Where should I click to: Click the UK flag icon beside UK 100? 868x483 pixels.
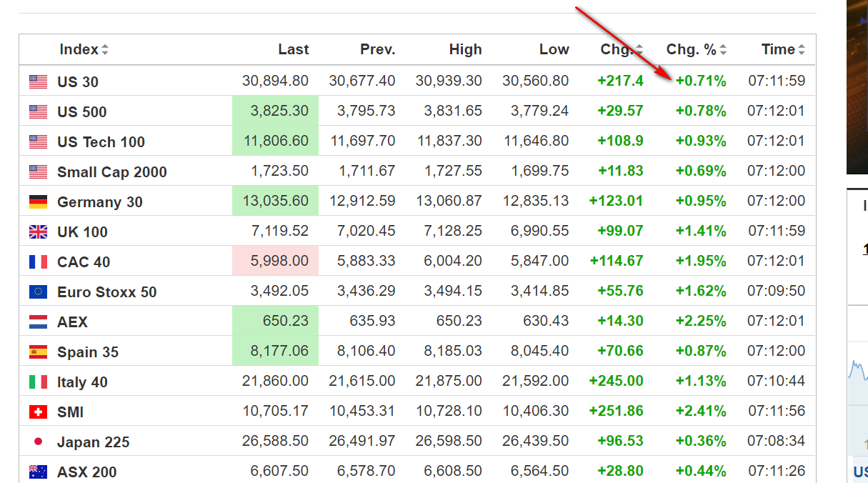[x=38, y=231]
